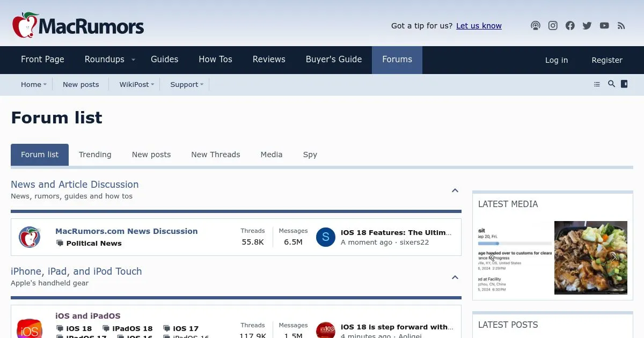The width and height of the screenshot is (644, 338).
Task: Go to Front Page in main navigation
Action: 42,60
